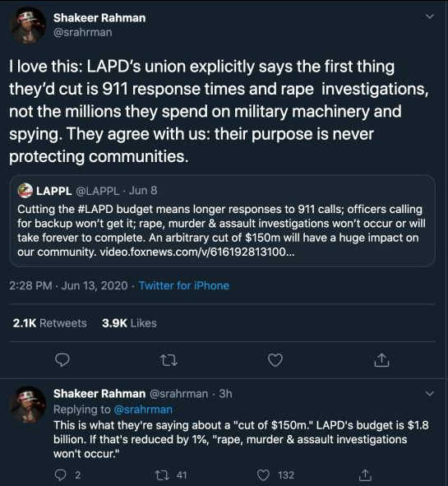Open the Twitter for iPhone link
The width and height of the screenshot is (448, 486).
coord(184,285)
